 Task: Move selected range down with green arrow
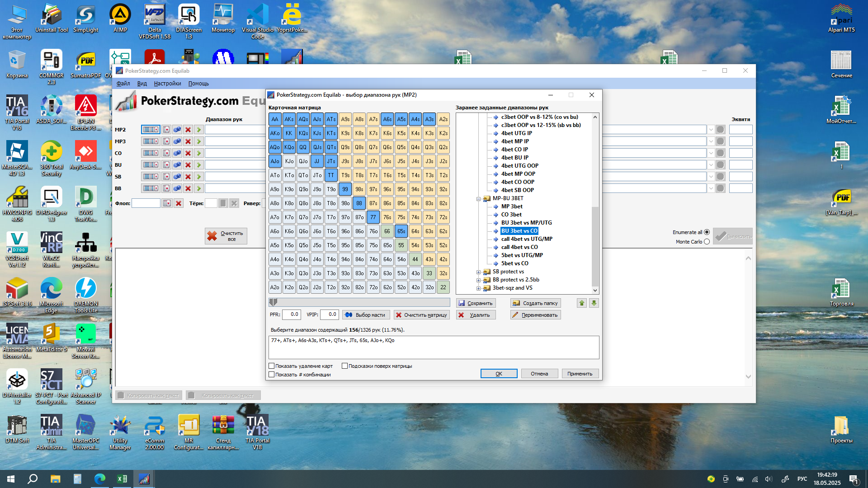coord(594,303)
